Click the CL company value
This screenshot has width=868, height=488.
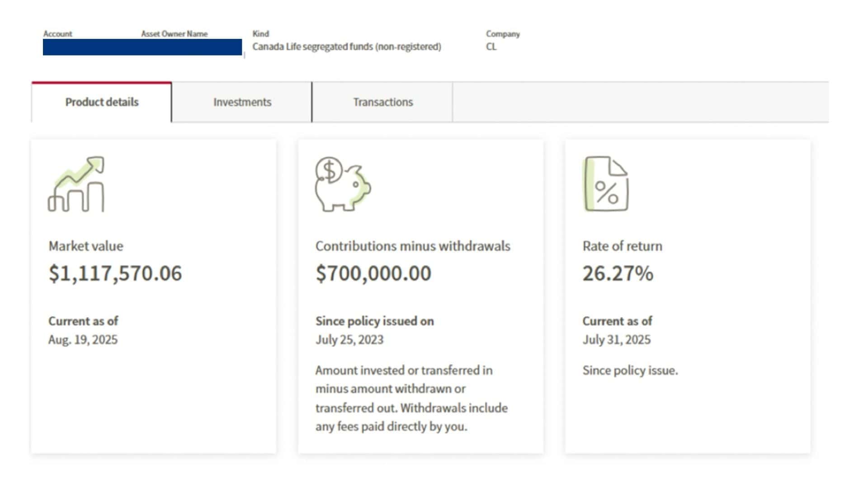click(491, 47)
